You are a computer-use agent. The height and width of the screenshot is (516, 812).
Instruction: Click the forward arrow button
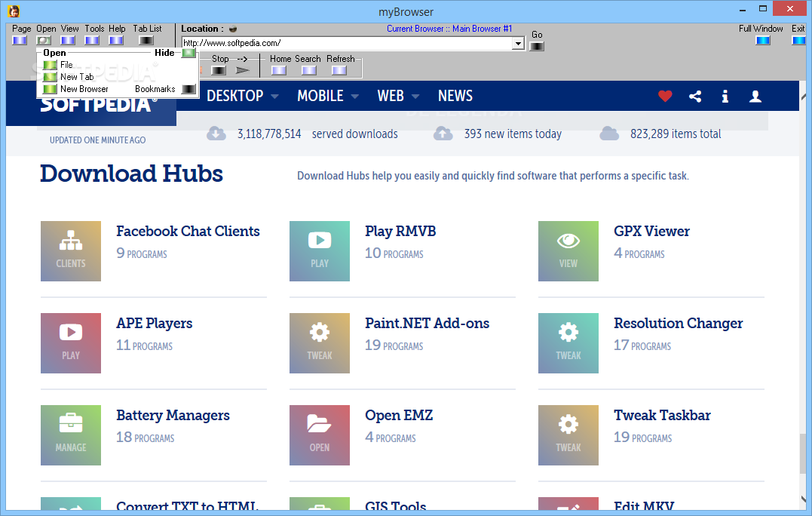pos(242,70)
